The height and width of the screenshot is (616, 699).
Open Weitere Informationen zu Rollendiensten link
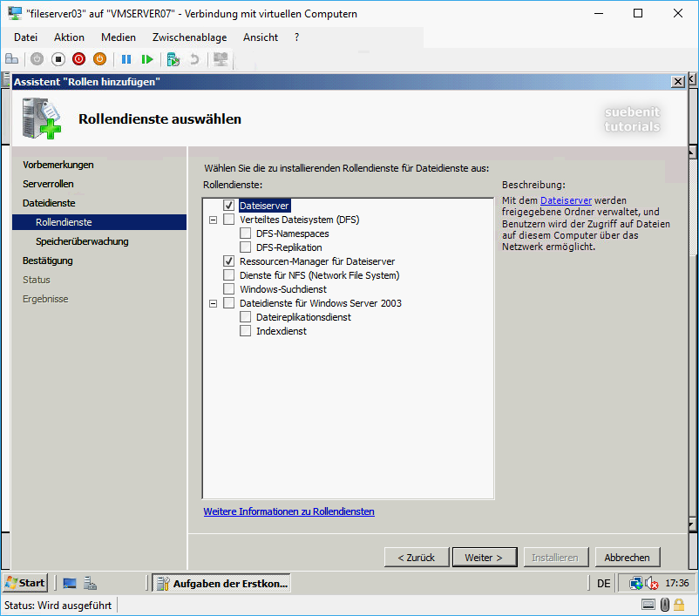click(288, 511)
